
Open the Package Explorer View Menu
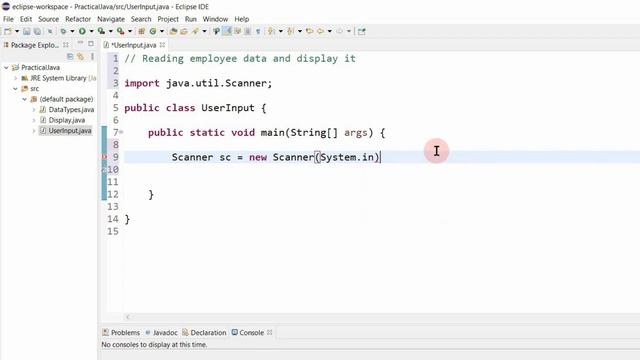tap(92, 57)
